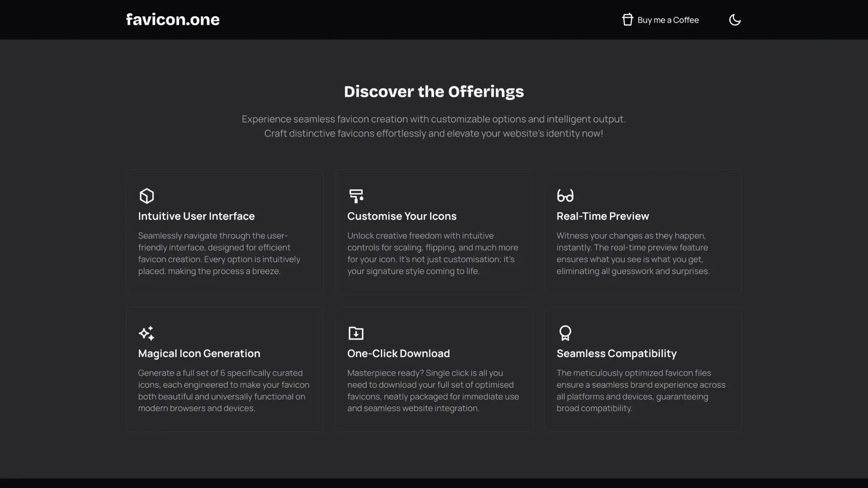Click the paint roller icon

point(356,196)
